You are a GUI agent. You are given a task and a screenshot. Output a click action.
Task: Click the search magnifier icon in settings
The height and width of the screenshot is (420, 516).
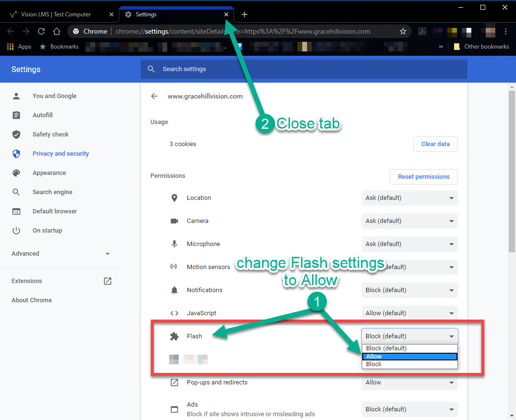151,69
